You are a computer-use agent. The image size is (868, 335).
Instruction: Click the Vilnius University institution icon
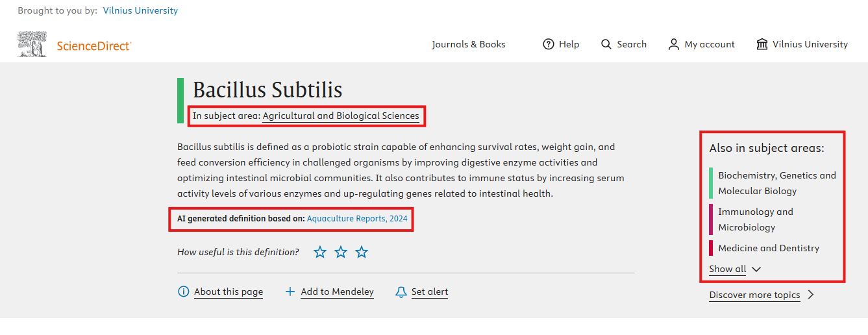[762, 44]
